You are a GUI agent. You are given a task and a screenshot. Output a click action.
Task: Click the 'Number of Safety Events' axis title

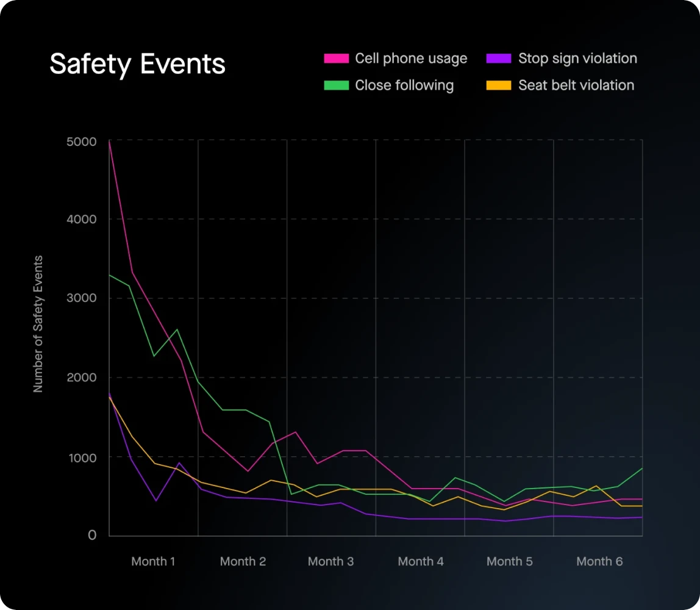pos(38,324)
